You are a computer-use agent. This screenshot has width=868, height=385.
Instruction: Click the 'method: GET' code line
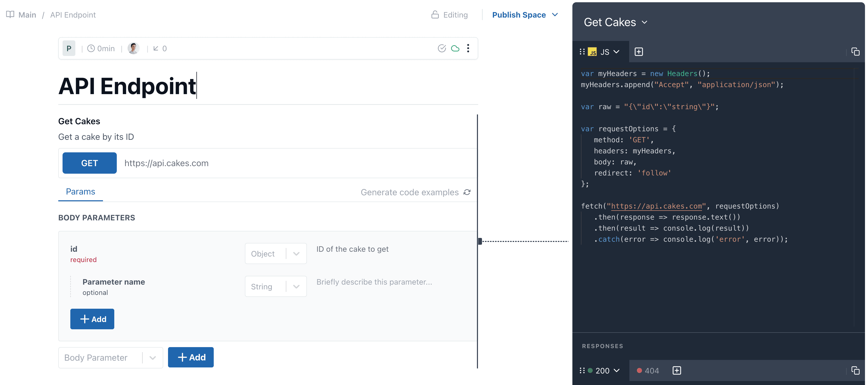tap(624, 140)
